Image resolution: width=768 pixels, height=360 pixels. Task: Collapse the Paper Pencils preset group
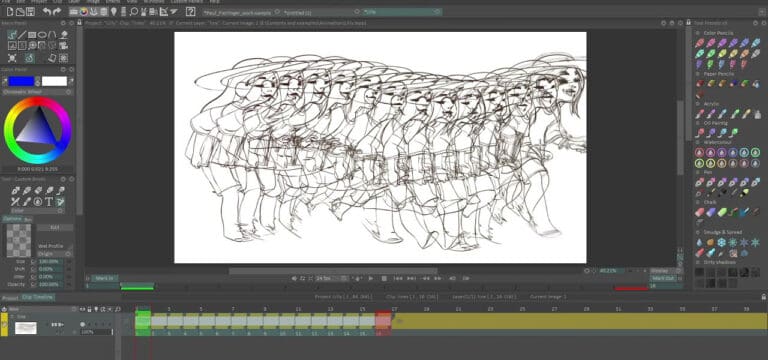697,73
